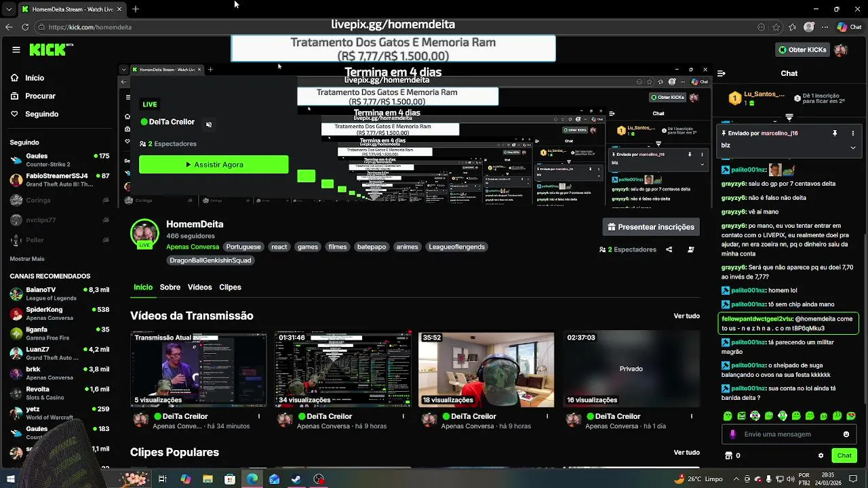Viewport: 868px width, 488px height.
Task: Open options for the 34 minutos video
Action: tap(259, 417)
